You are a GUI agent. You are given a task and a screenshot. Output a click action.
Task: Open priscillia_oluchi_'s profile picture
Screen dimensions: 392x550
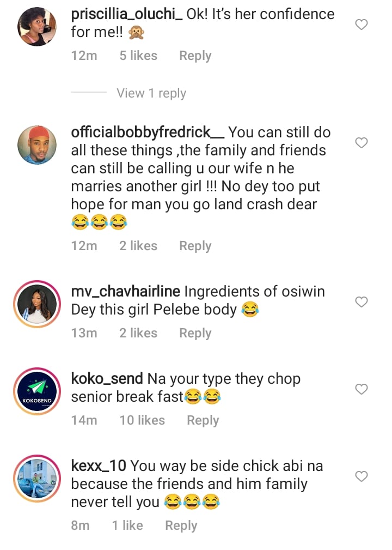[x=38, y=28]
